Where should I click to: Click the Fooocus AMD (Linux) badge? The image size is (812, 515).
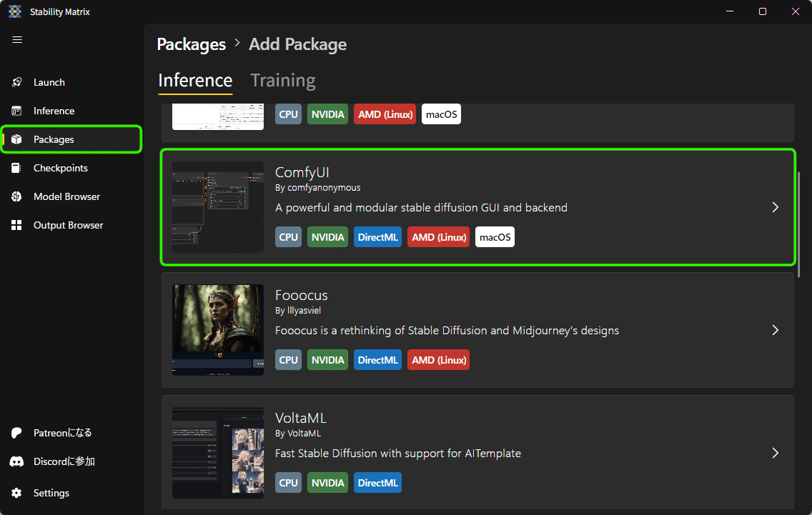(439, 360)
